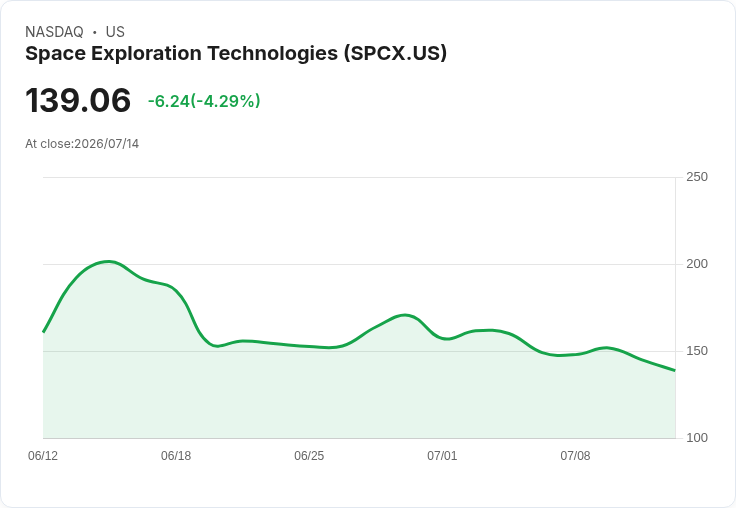Screen dimensions: 736x508
Task: Click the chart's secondary peak before 07/01
Action: coord(405,315)
